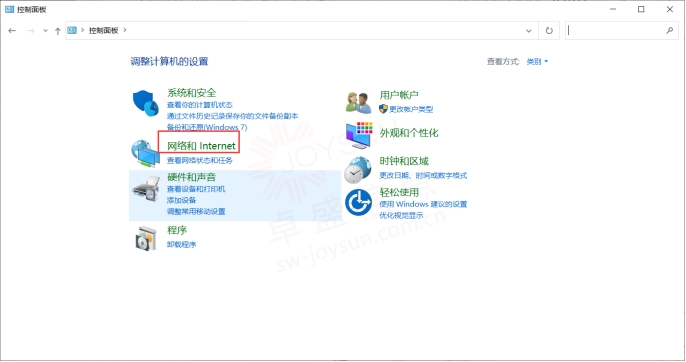Open 通过文件历史记录保存你的文件备份副本 link
The image size is (686, 362).
[232, 116]
